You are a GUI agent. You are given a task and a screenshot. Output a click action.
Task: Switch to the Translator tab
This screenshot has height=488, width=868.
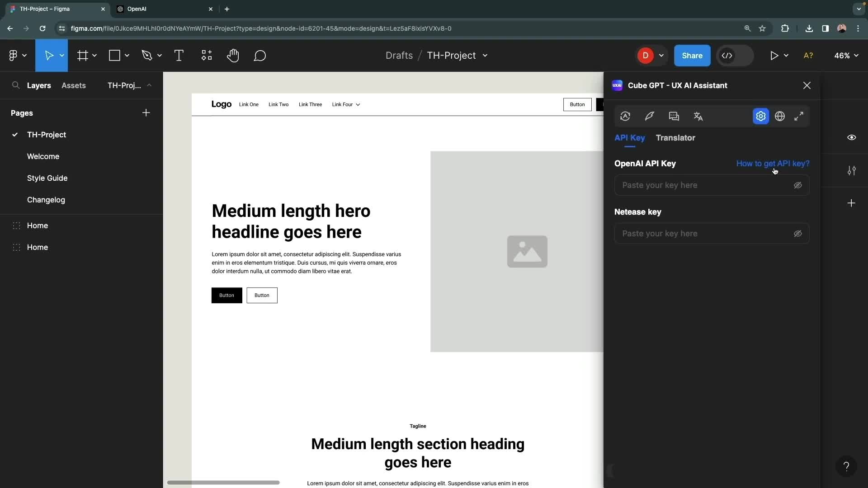[675, 138]
